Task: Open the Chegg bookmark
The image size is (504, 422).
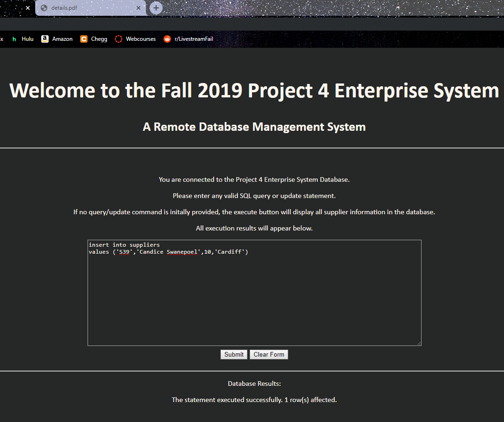Action: pyautogui.click(x=94, y=39)
